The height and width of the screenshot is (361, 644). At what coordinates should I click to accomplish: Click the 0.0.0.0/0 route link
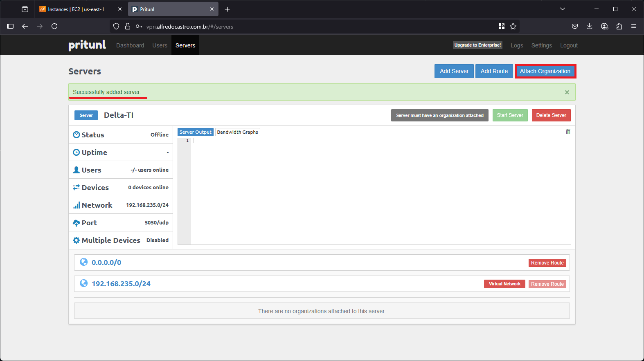tap(106, 262)
